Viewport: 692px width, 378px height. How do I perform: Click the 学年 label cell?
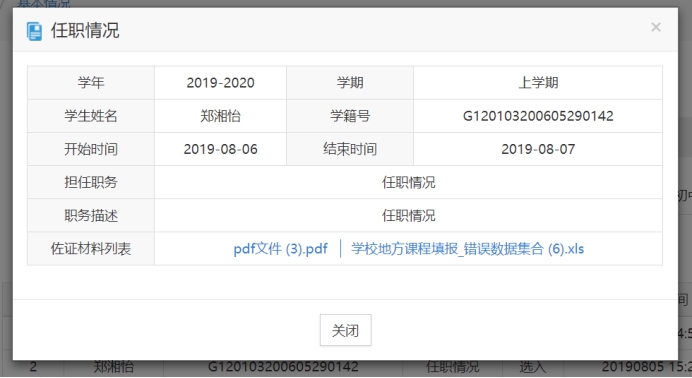point(91,83)
